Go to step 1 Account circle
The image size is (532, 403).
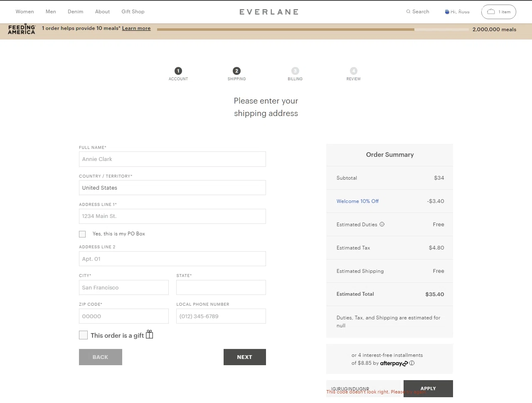(x=178, y=71)
